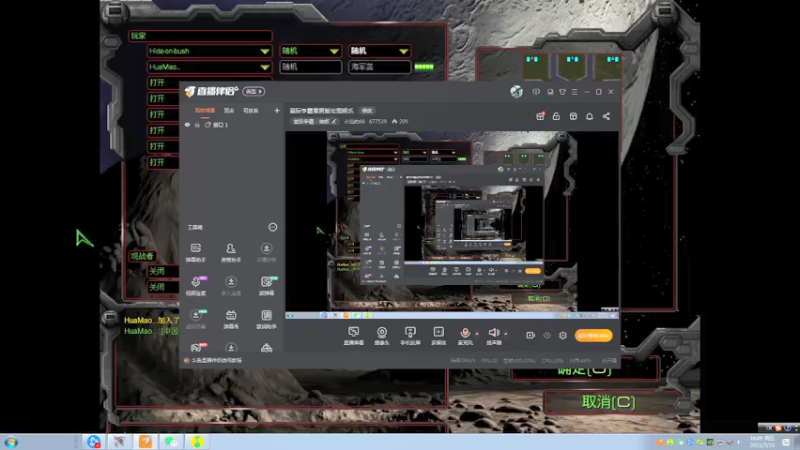Image resolution: width=800 pixels, height=450 pixels.
Task: Click the orange start streaming button
Action: (593, 335)
